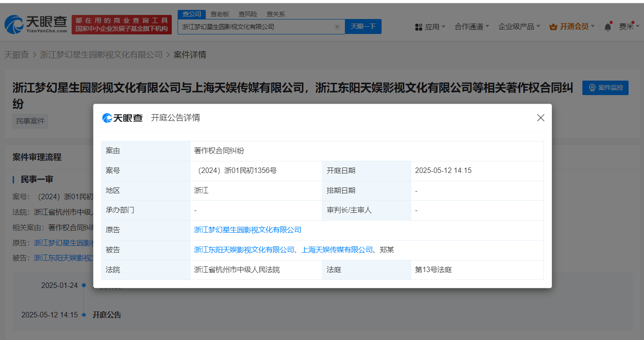
Task: Click the 郑某 defendant name
Action: (x=387, y=250)
